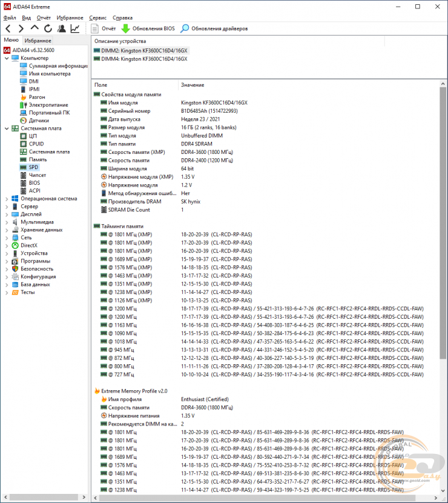Go up one level with the up arrow icon

click(35, 28)
